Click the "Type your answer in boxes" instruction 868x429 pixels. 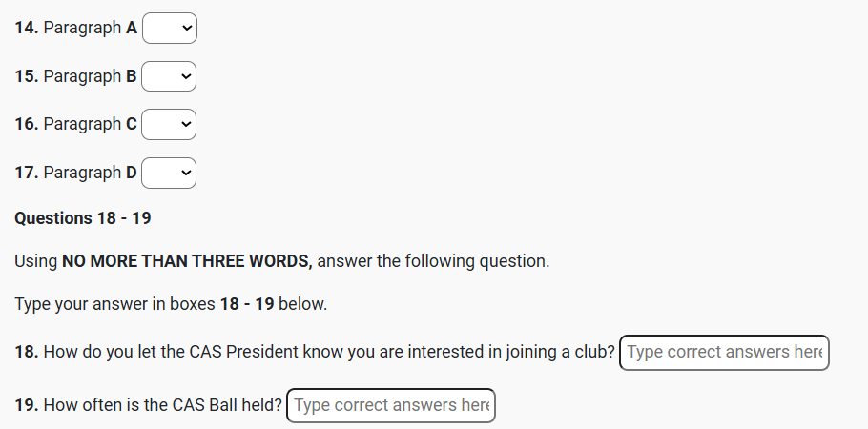114,305
